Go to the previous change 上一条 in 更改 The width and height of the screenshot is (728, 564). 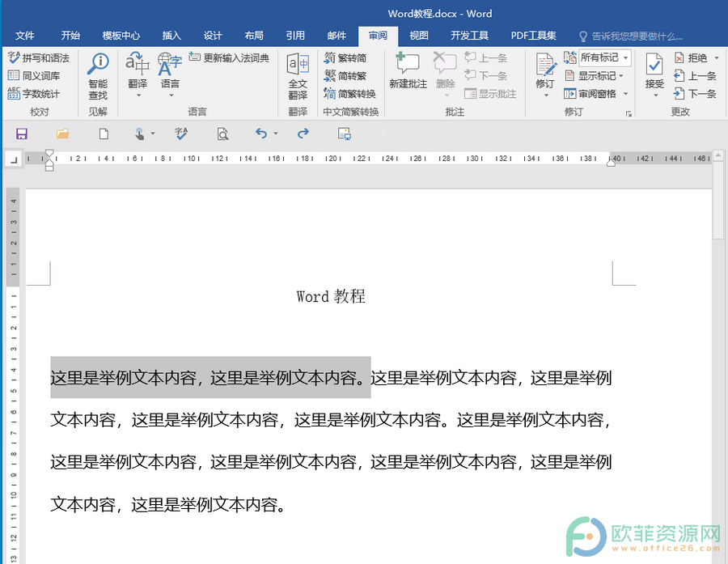pos(695,76)
